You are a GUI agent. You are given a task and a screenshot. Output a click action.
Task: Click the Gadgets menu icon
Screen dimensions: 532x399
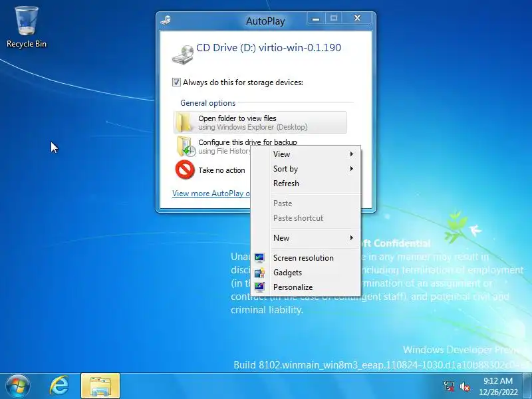(259, 273)
